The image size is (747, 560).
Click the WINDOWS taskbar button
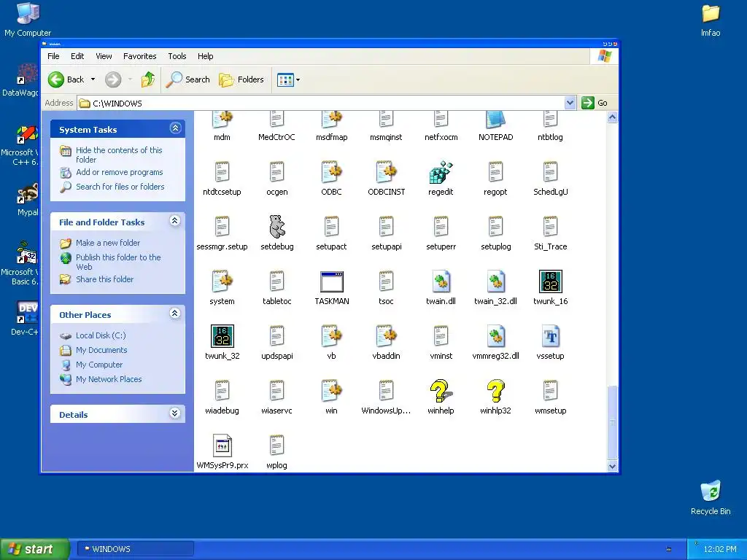point(136,549)
